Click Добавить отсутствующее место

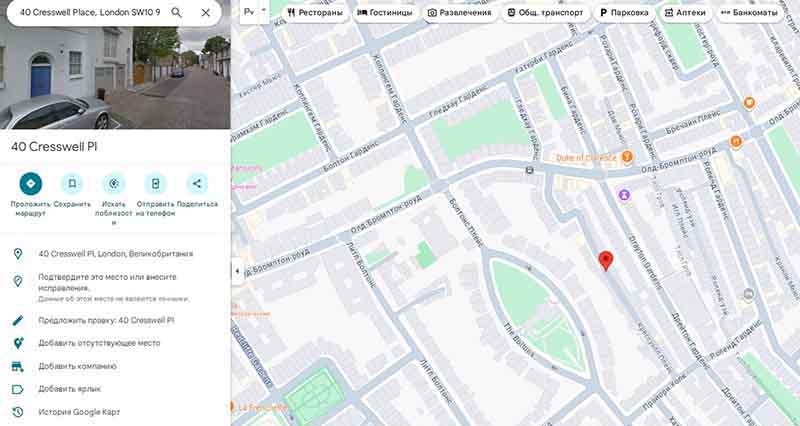point(99,343)
